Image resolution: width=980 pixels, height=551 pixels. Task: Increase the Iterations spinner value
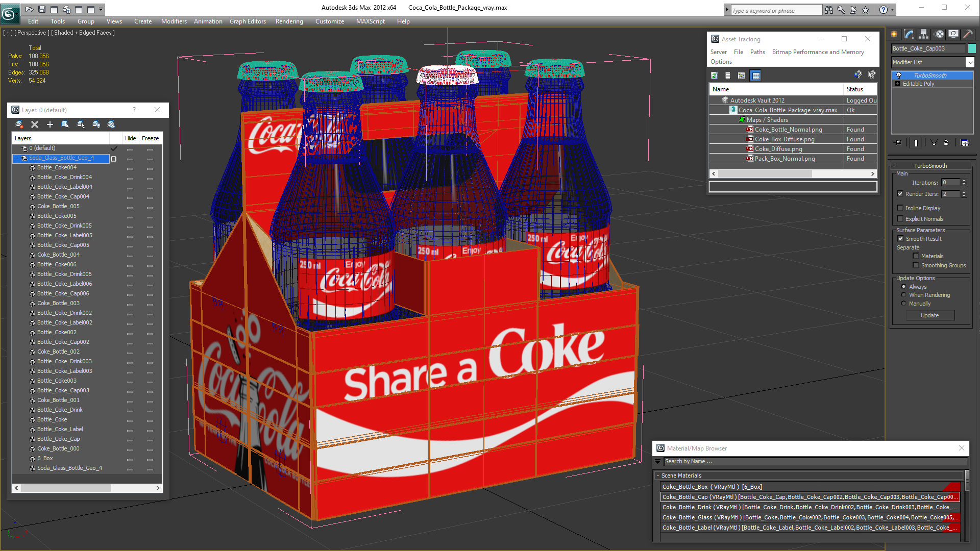point(964,181)
